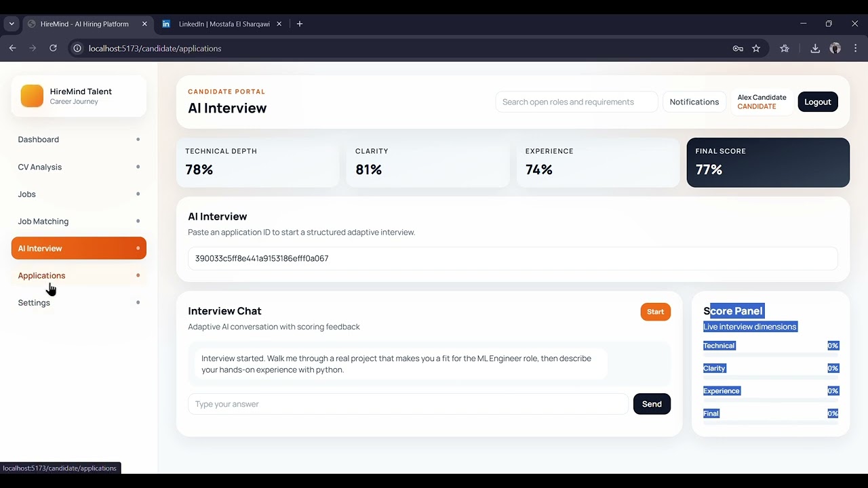Click the Interview started chat message
The height and width of the screenshot is (488, 868).
point(401,364)
